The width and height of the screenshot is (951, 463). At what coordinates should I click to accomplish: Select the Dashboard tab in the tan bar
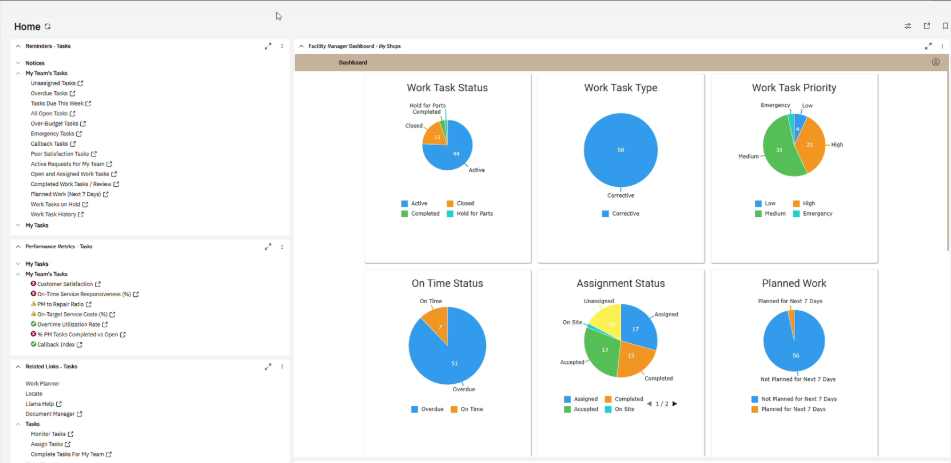(x=352, y=63)
